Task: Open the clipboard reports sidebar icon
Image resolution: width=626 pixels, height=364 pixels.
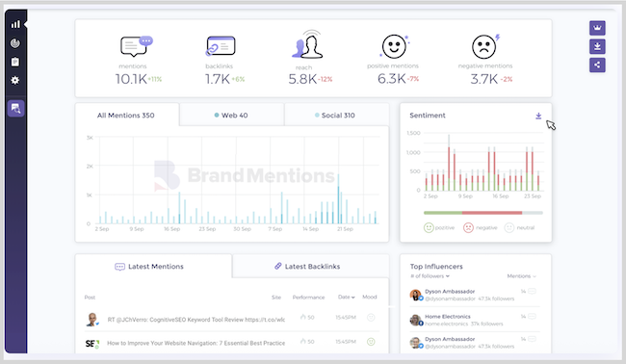Action: (15, 62)
